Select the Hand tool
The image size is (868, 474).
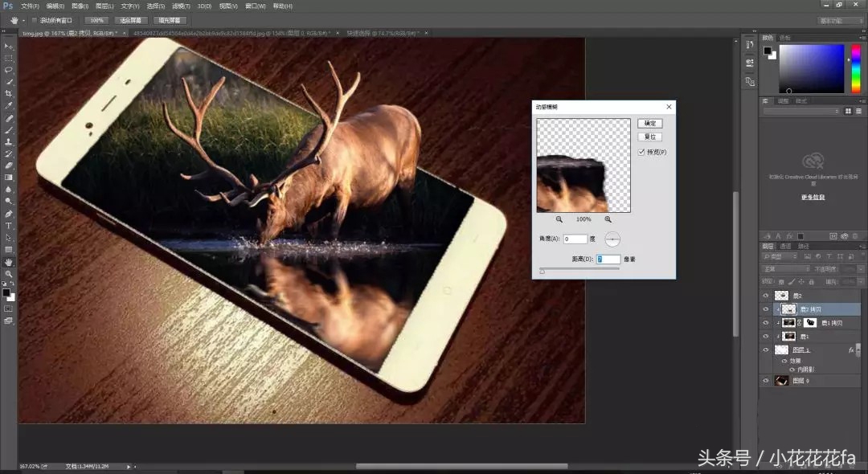9,262
